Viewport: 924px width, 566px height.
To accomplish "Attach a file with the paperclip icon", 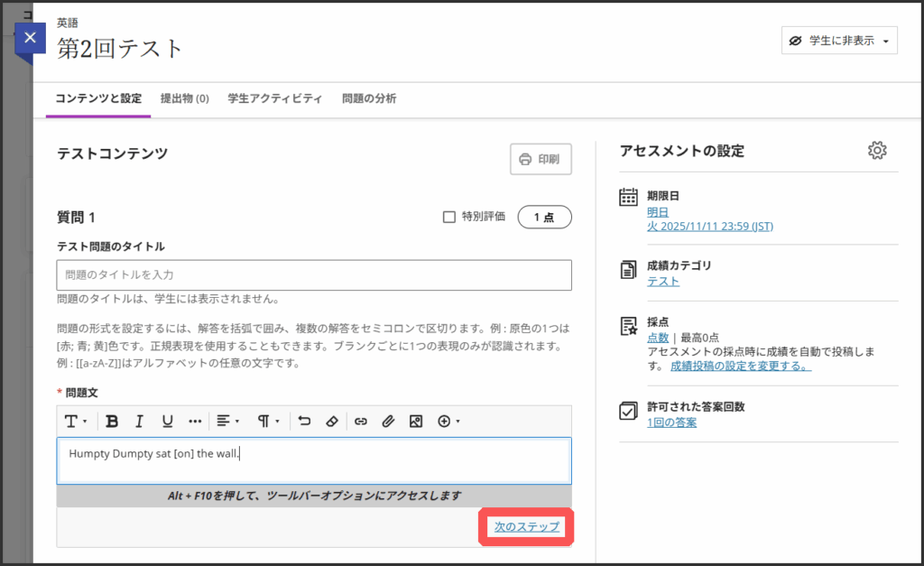I will click(x=388, y=421).
